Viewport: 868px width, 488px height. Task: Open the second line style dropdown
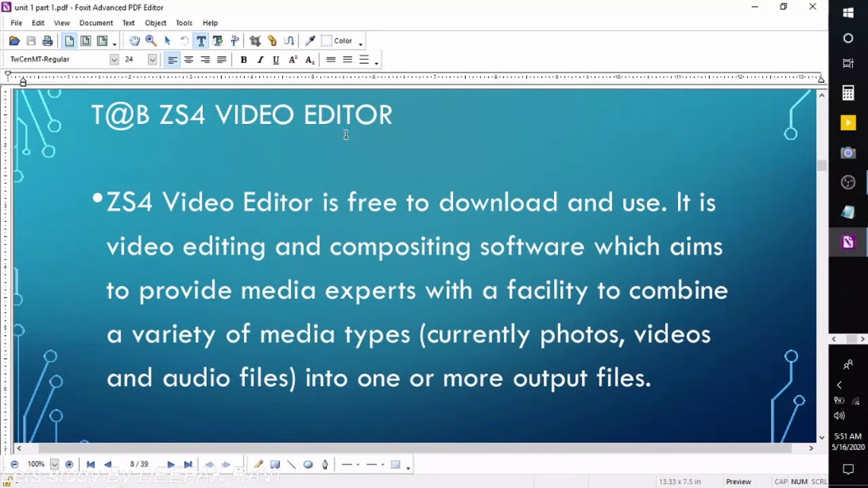pos(382,464)
